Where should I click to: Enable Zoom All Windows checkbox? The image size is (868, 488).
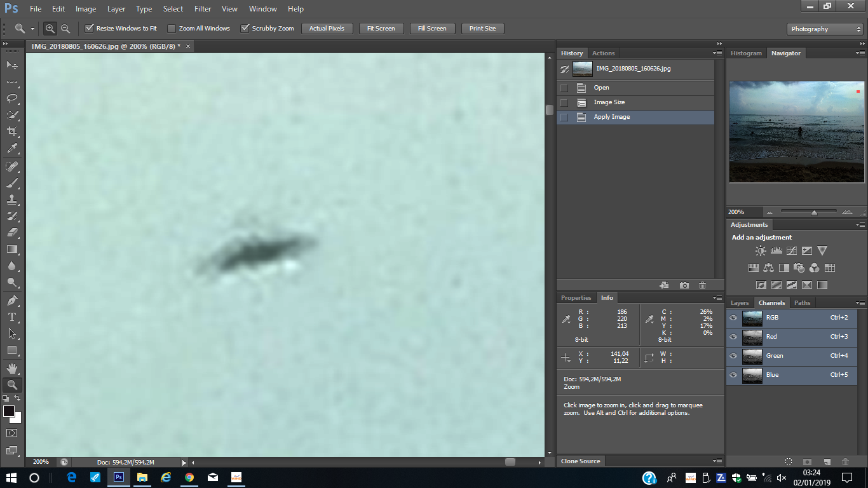172,29
